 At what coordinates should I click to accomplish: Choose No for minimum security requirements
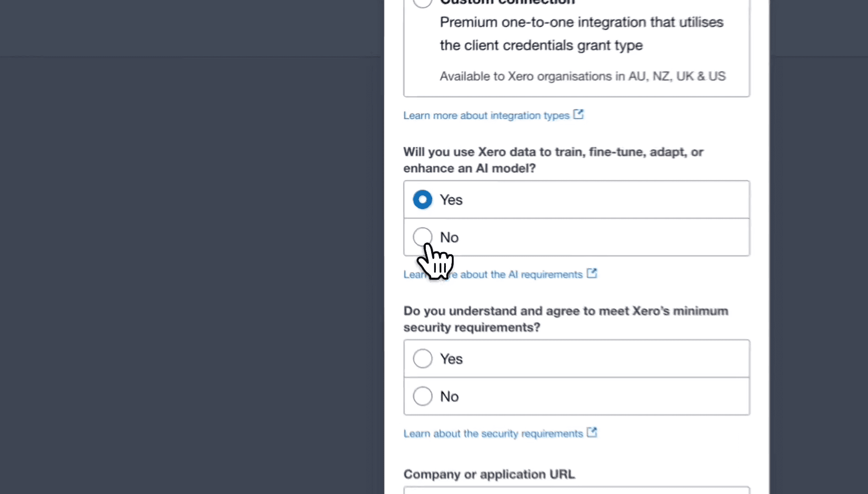tap(422, 396)
